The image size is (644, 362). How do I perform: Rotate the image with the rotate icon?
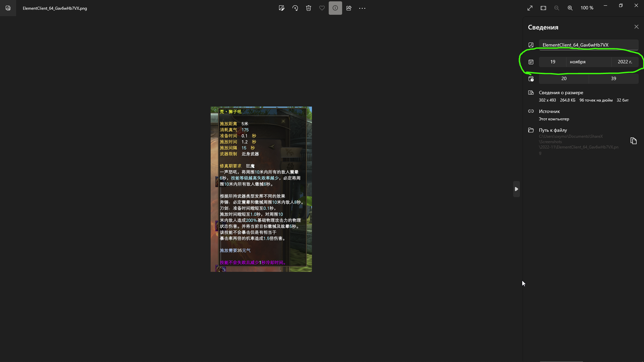295,8
